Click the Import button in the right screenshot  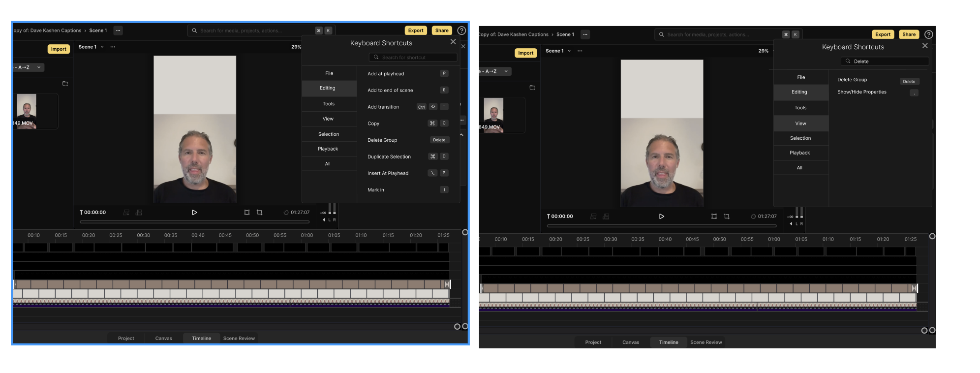525,53
